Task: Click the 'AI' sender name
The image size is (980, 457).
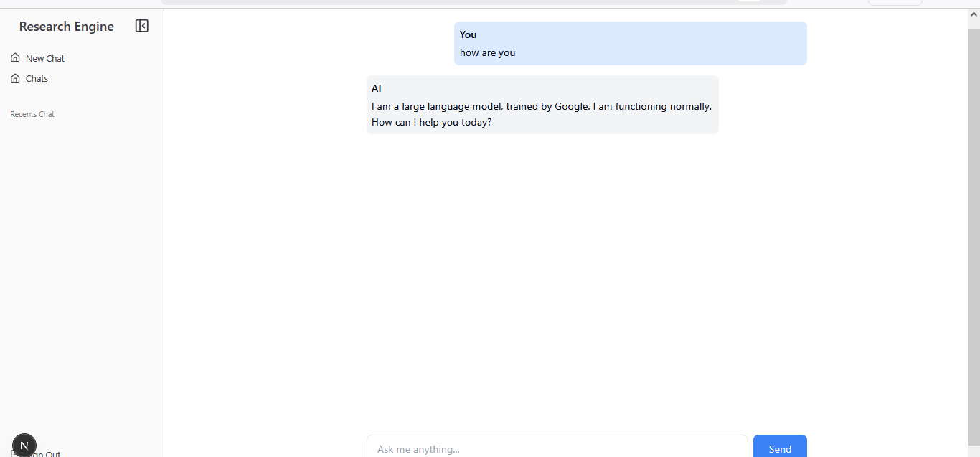Action: click(376, 88)
